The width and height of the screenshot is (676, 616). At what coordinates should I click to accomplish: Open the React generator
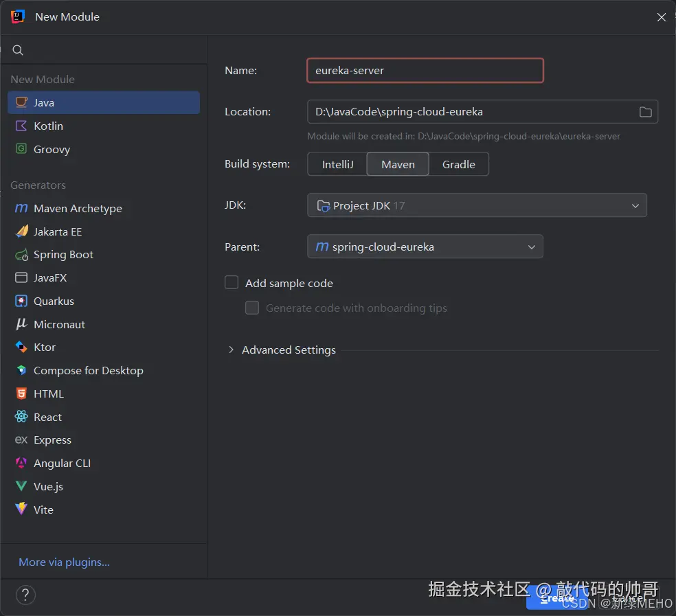104,417
